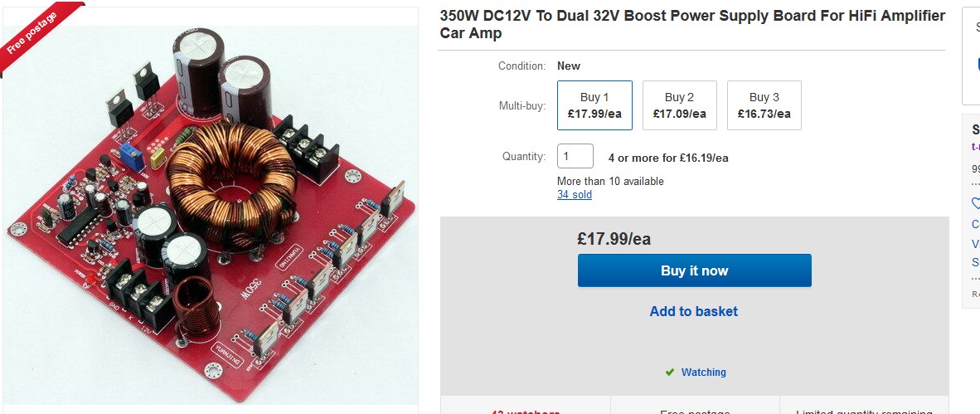Click the Limited quantity remaining stat

pos(864,412)
